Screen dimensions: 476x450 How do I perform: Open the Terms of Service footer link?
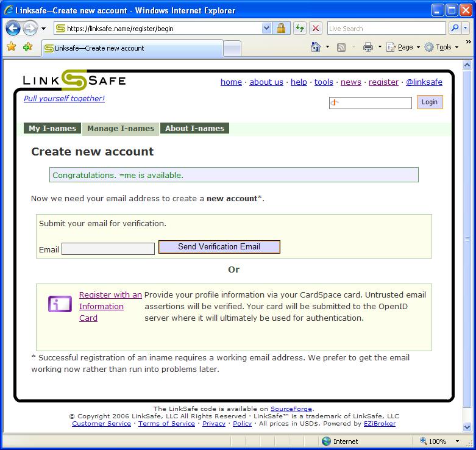[x=166, y=423]
